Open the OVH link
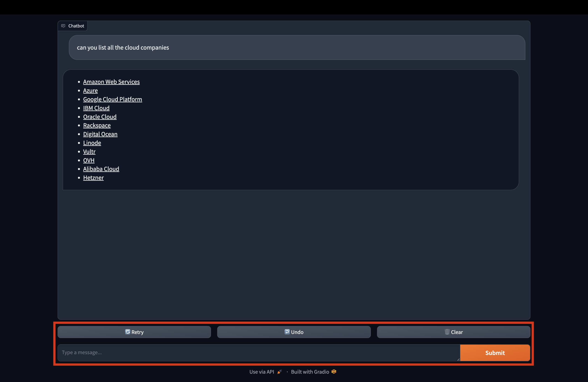This screenshot has width=588, height=382. tap(89, 160)
